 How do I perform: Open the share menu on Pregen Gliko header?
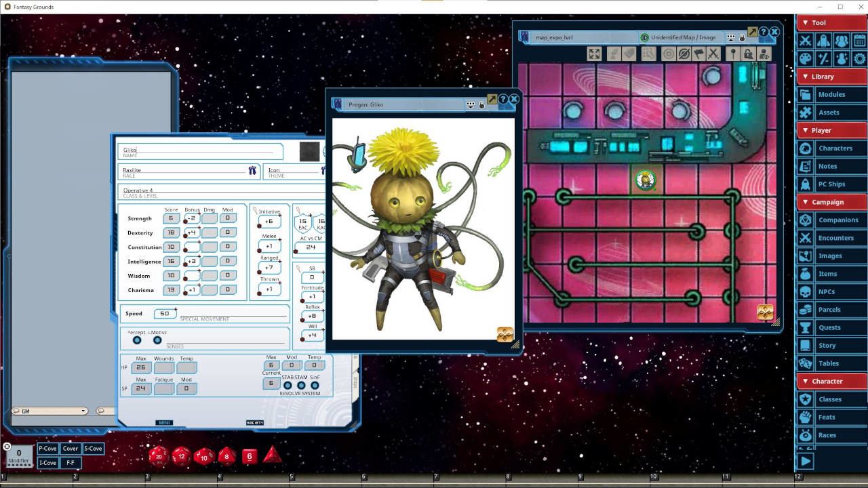pyautogui.click(x=471, y=105)
